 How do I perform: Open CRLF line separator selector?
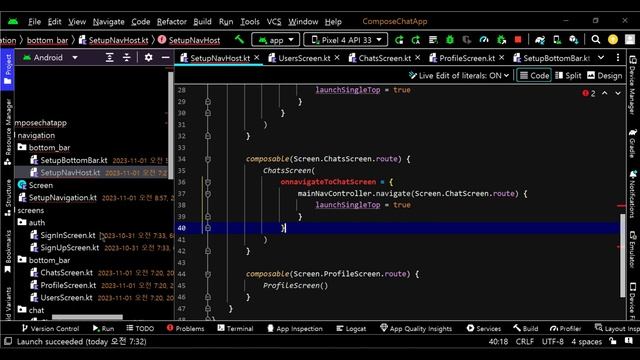pos(524,342)
